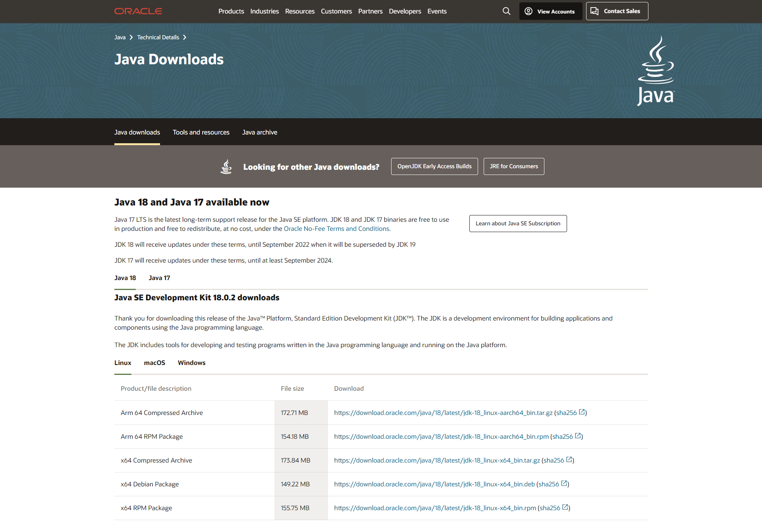Expand the Resources navigation menu
Screen dimensions: 762x532
click(300, 11)
